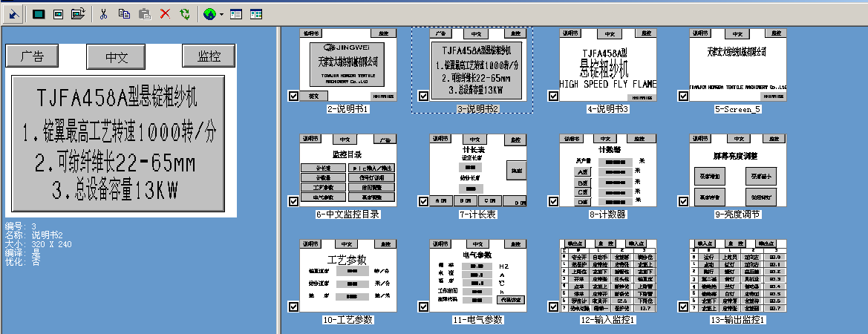The image size is (868, 334).
Task: Delete the screen with red X icon
Action: coord(165,13)
